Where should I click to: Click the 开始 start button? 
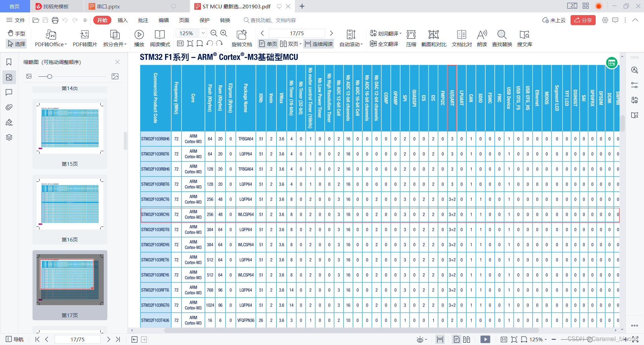pos(102,20)
